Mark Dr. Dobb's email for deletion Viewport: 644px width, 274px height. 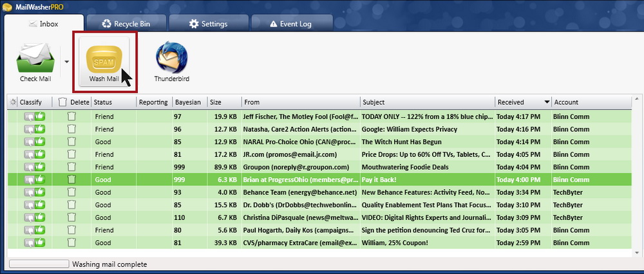[72, 205]
